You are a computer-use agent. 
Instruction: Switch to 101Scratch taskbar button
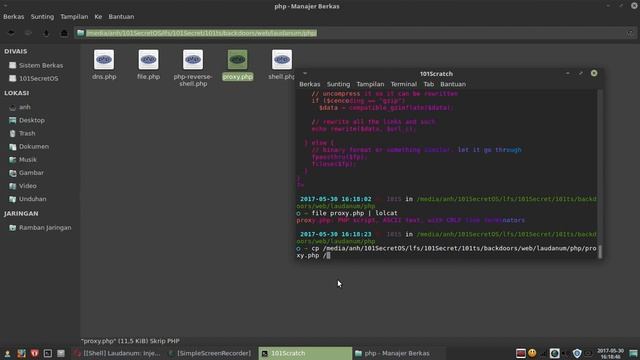click(x=305, y=353)
